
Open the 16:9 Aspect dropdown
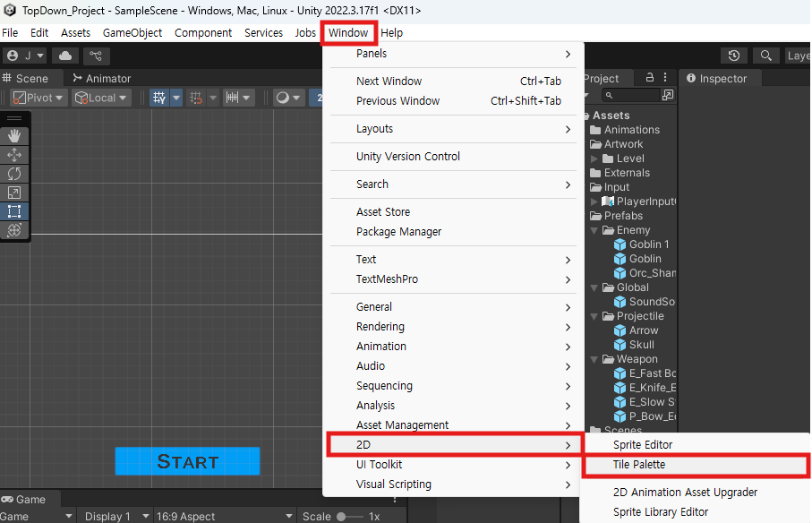pyautogui.click(x=224, y=516)
